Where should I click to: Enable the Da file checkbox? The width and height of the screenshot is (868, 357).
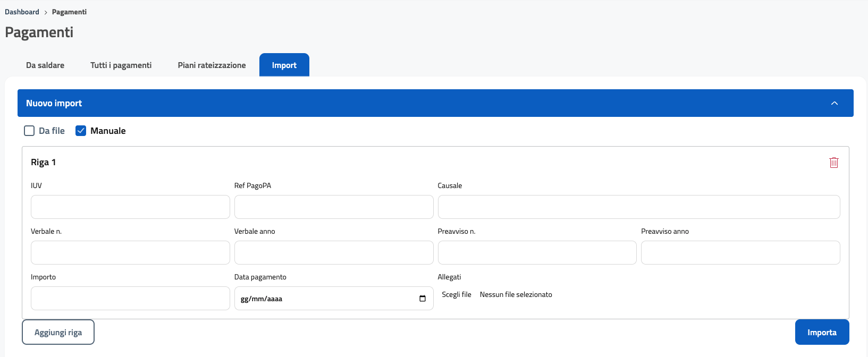(x=30, y=131)
